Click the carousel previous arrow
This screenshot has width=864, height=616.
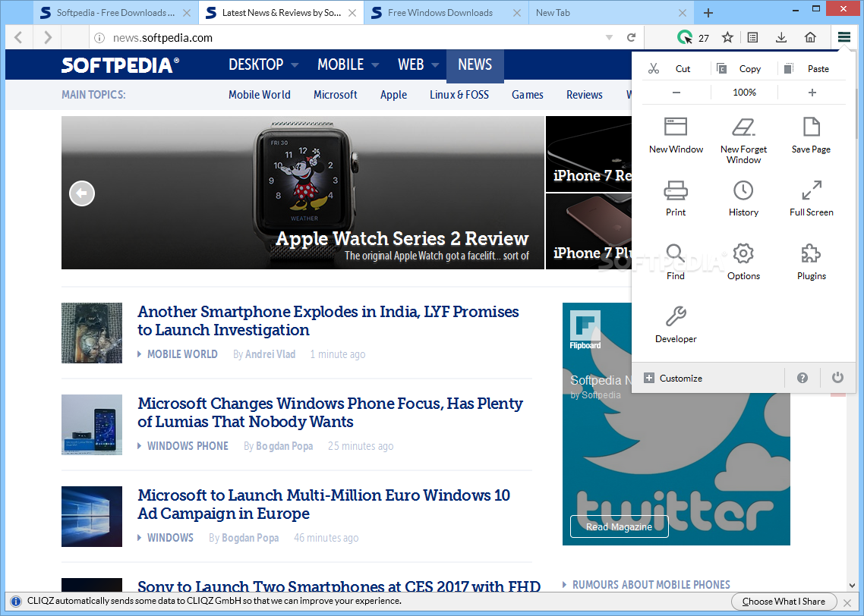click(x=82, y=193)
